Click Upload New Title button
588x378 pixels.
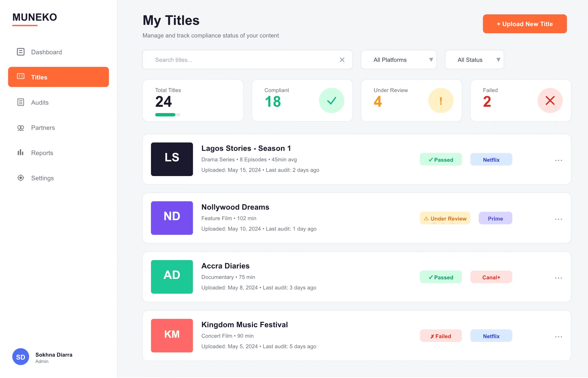pyautogui.click(x=525, y=24)
